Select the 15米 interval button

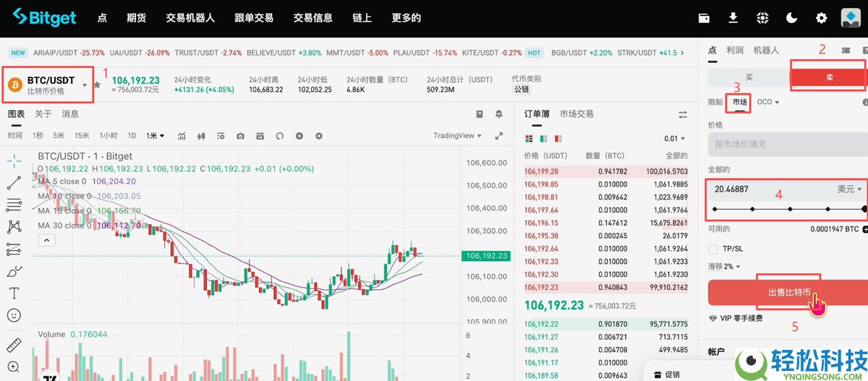click(x=82, y=136)
